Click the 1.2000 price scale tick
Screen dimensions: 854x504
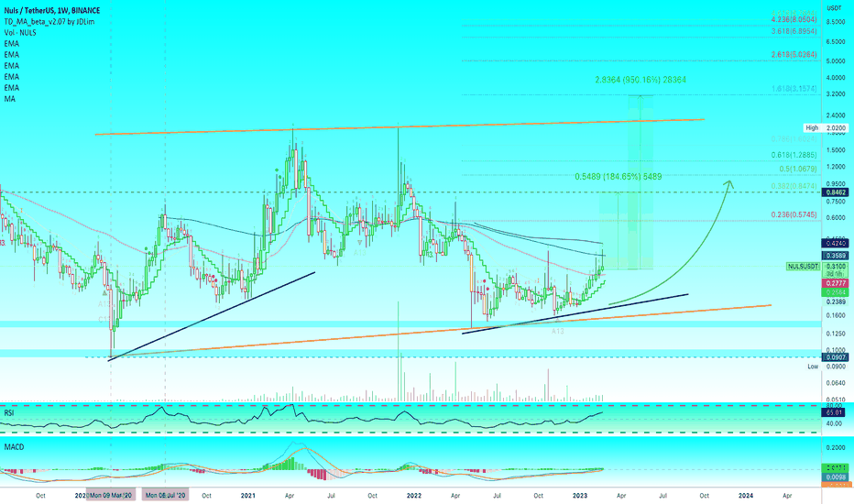(x=836, y=167)
